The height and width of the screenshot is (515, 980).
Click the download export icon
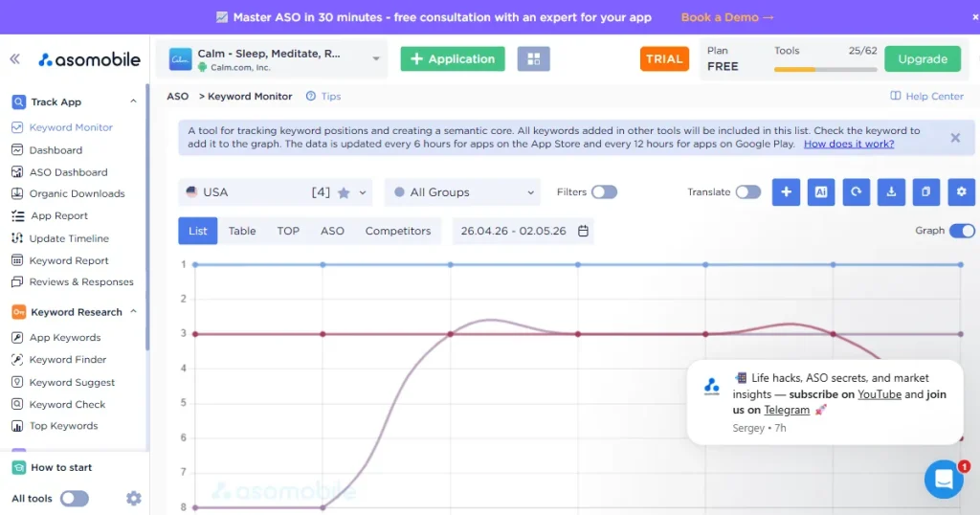tap(891, 191)
